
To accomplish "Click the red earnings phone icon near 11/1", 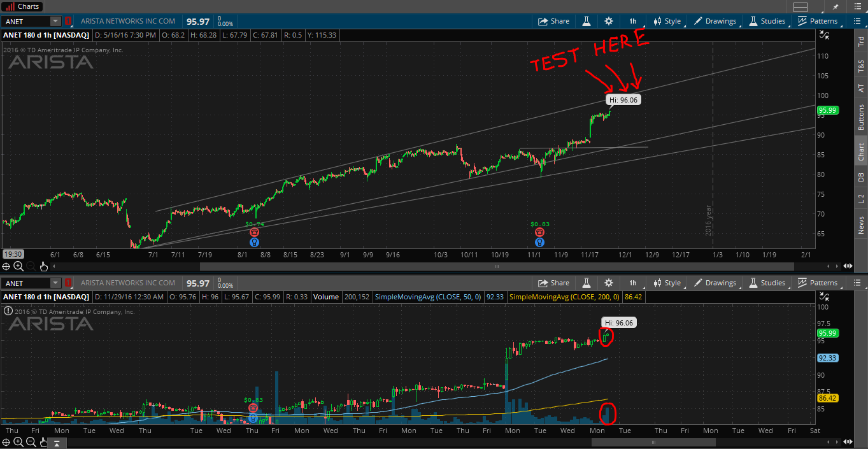I will coord(539,232).
